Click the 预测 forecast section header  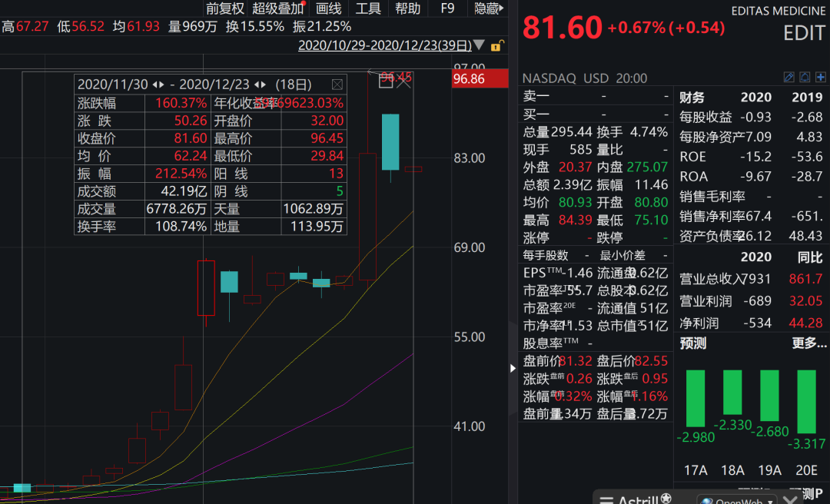[693, 343]
